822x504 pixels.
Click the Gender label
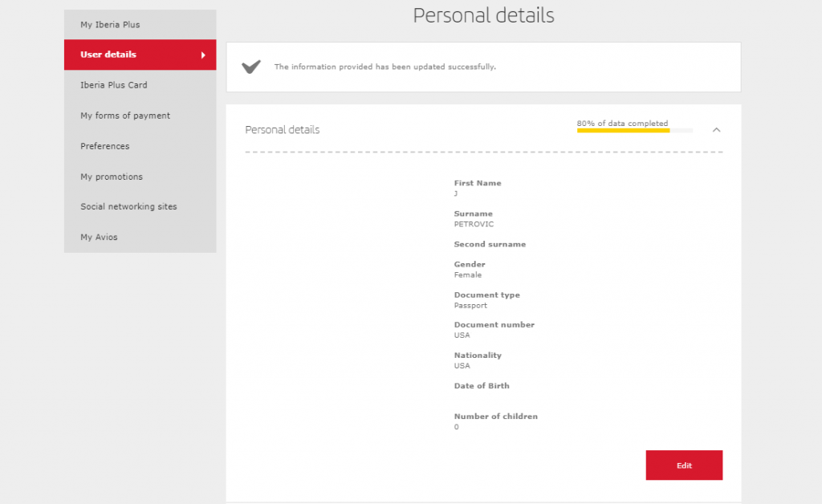click(x=469, y=265)
